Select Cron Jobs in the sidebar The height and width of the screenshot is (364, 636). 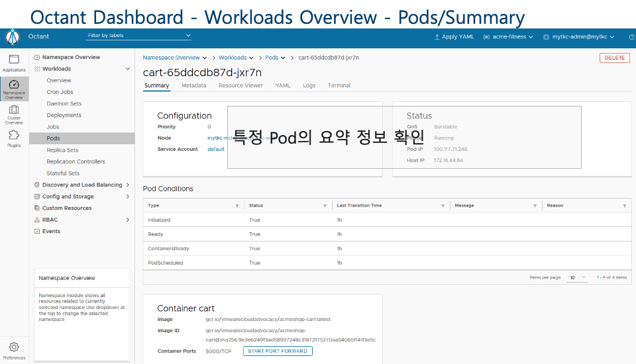[60, 92]
